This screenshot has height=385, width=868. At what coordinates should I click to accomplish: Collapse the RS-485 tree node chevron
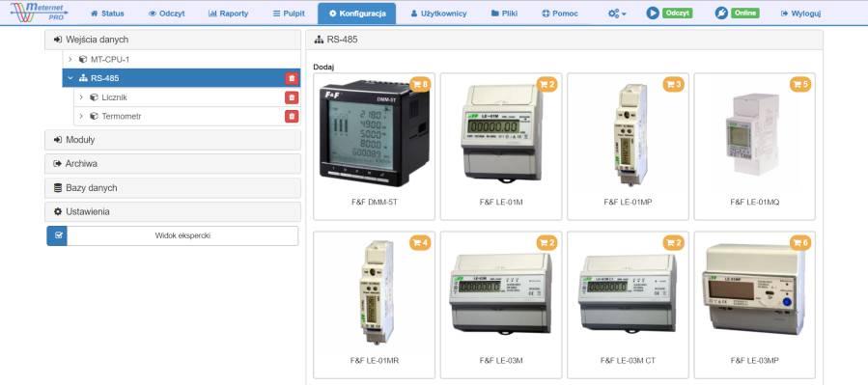70,78
